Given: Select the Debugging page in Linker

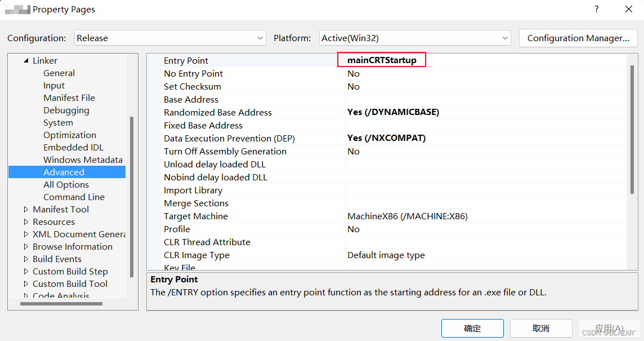Looking at the screenshot, I should 66,110.
